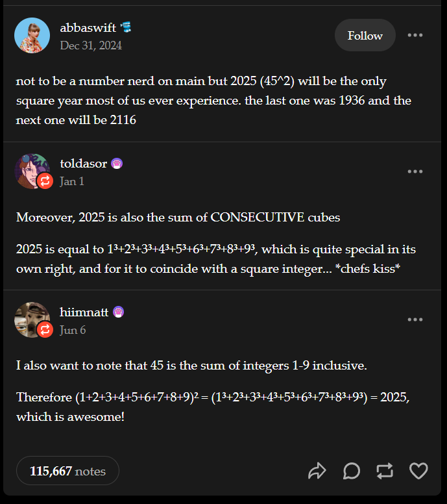447x504 pixels.
Task: Open the more options menu for abbaswift's post
Action: point(415,35)
